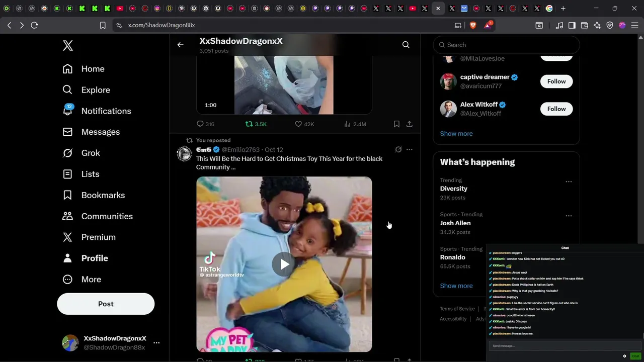Toggle the browser sidebar panel
Image resolution: width=644 pixels, height=362 pixels.
(572, 25)
